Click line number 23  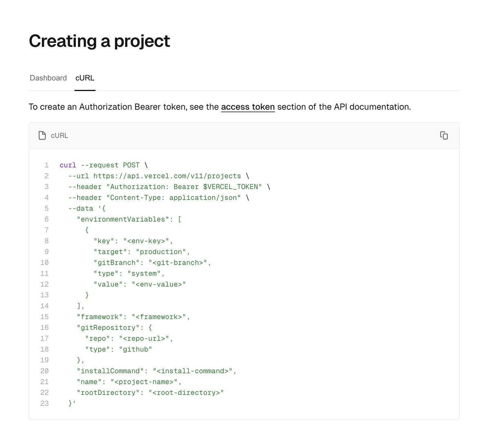(45, 403)
